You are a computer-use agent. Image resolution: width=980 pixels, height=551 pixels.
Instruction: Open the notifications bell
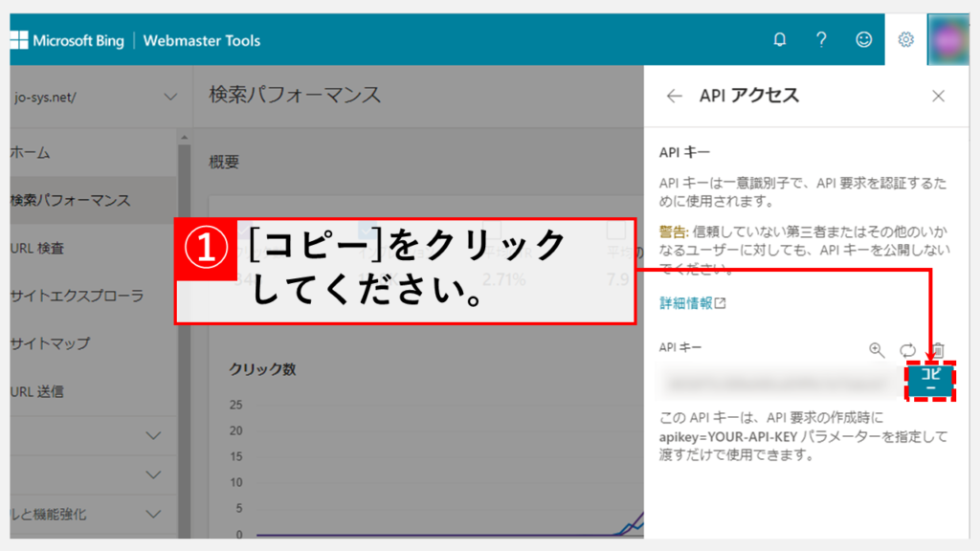(780, 40)
